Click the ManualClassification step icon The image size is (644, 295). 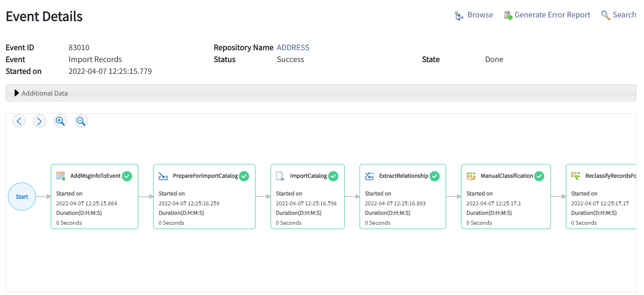(471, 176)
